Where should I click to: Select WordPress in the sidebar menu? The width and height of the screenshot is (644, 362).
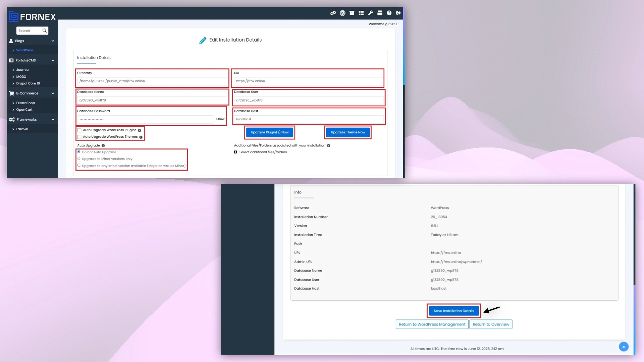click(x=24, y=50)
